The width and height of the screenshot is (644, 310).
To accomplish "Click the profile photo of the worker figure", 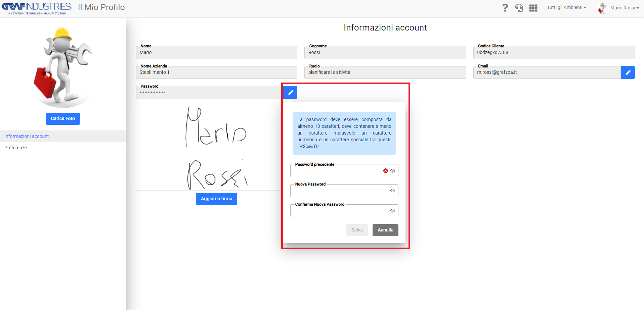I will pyautogui.click(x=63, y=67).
